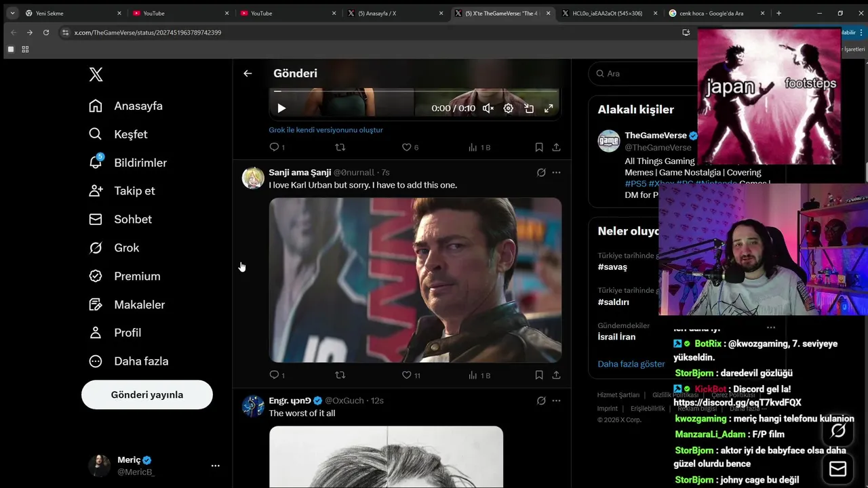Open floating messages envelope button
Viewport: 868px width, 488px height.
[x=838, y=469]
